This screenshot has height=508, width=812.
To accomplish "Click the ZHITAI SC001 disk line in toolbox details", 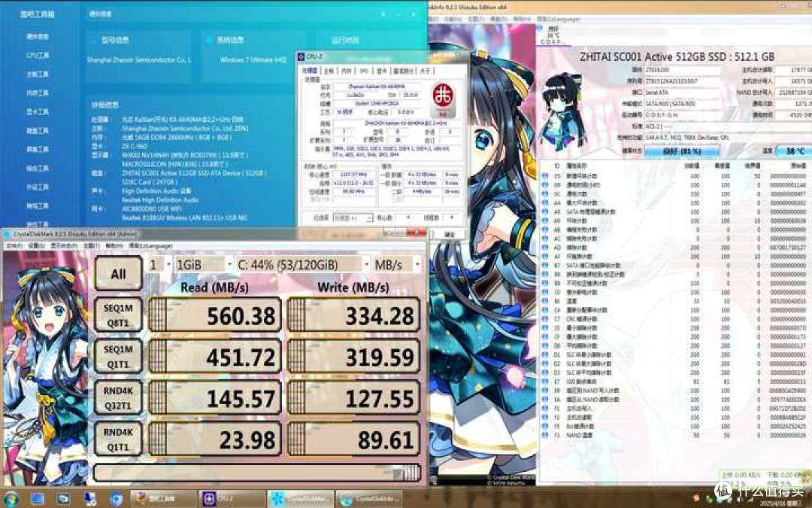I will (x=193, y=173).
